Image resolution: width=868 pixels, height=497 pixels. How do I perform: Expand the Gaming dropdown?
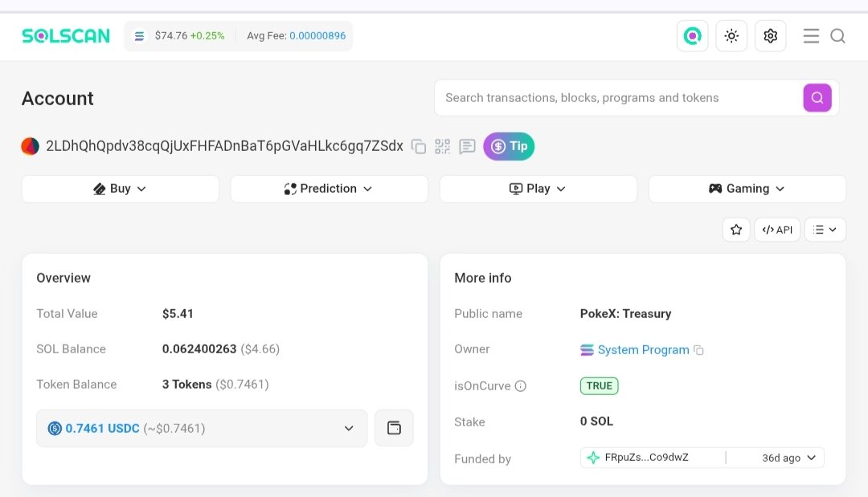click(x=747, y=189)
